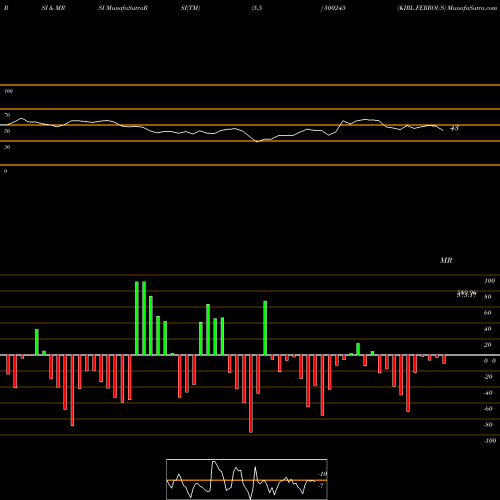Click the 100 label on MR bar chart axis
Screen dimensions: 500x500
pyautogui.click(x=489, y=281)
